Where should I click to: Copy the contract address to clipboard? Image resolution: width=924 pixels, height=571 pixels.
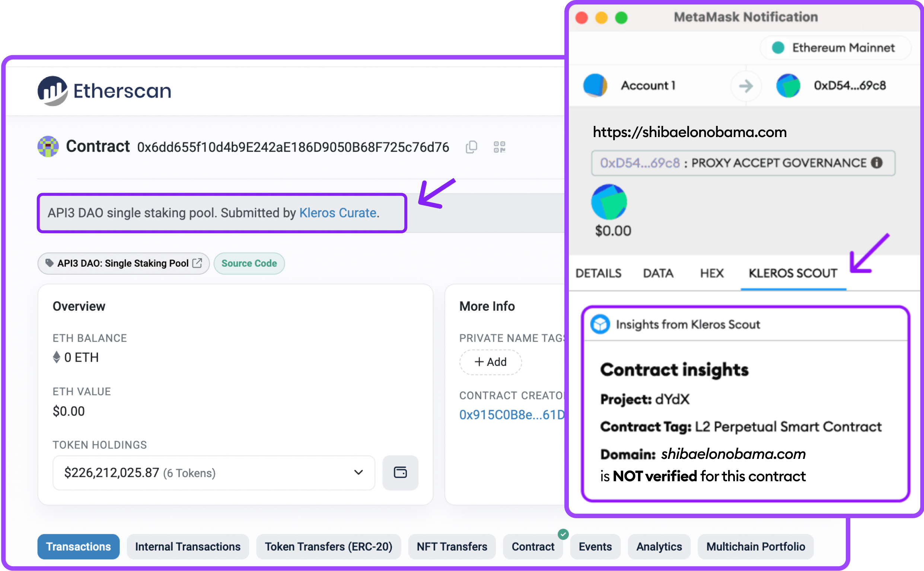[471, 147]
